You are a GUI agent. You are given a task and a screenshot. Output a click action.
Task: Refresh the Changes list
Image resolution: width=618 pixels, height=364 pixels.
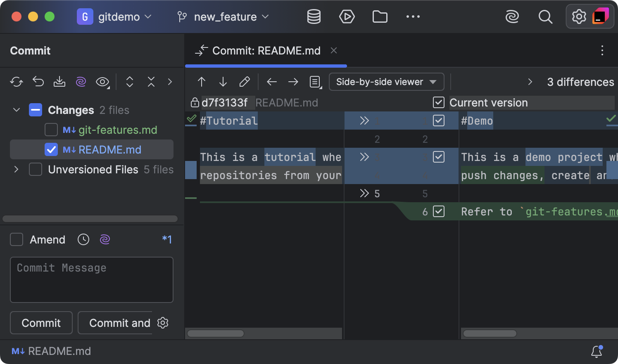pos(16,81)
